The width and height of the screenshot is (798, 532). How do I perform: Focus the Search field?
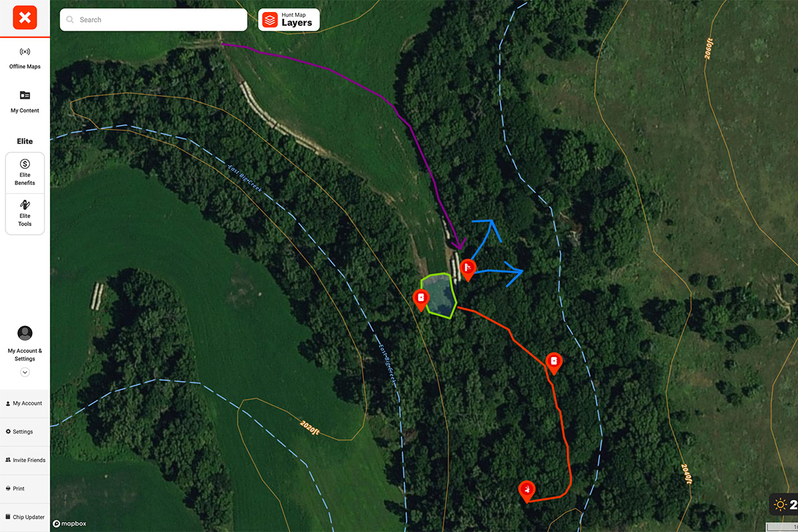click(154, 20)
